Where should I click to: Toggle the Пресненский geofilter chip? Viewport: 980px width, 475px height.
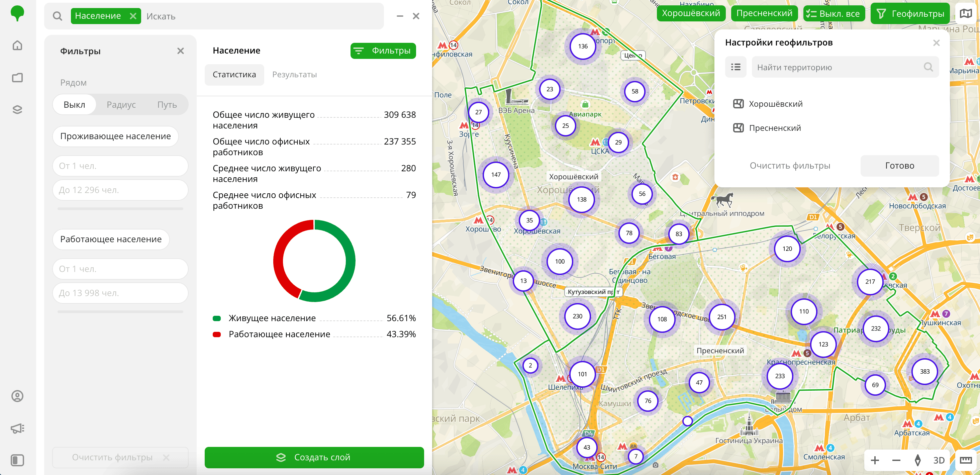pyautogui.click(x=764, y=13)
